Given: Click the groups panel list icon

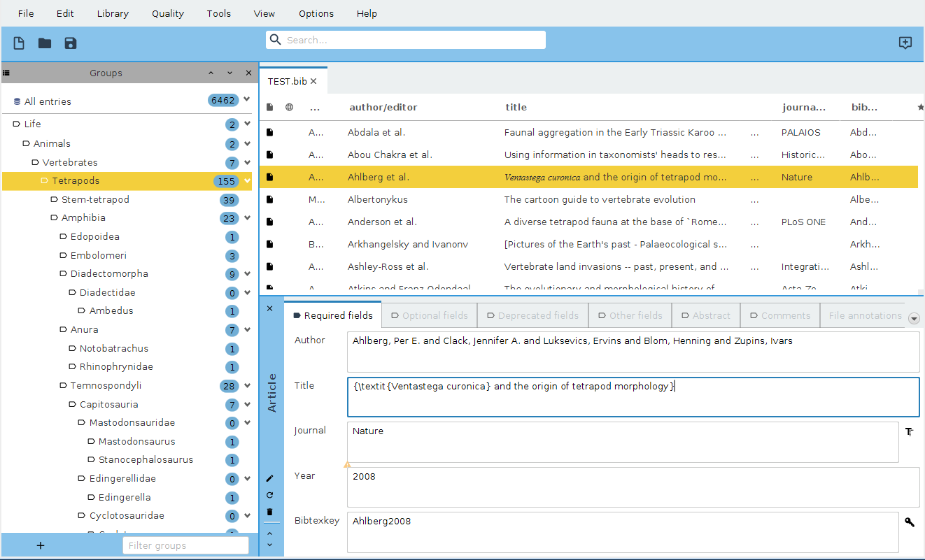Looking at the screenshot, I should pyautogui.click(x=6, y=72).
